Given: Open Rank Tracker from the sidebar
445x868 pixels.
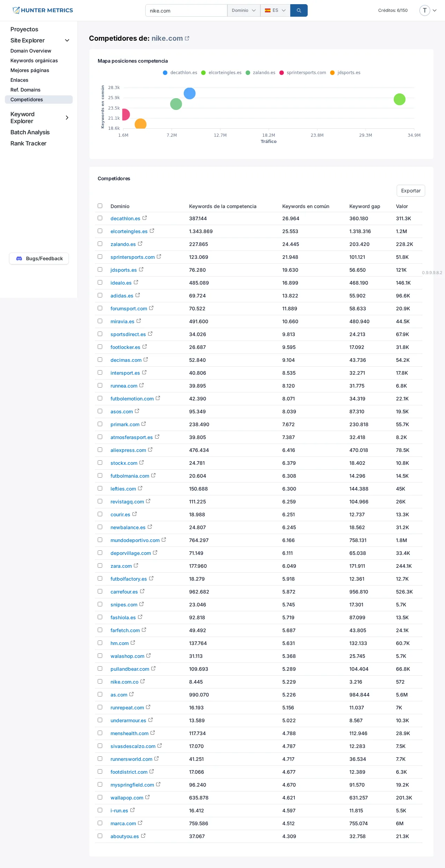Looking at the screenshot, I should [x=29, y=143].
